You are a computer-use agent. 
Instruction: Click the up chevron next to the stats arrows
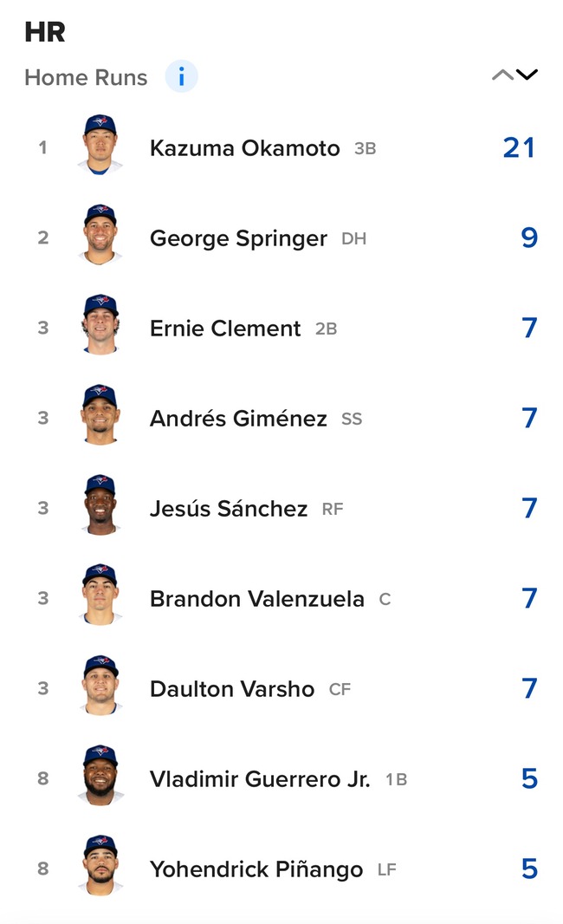[x=502, y=75]
